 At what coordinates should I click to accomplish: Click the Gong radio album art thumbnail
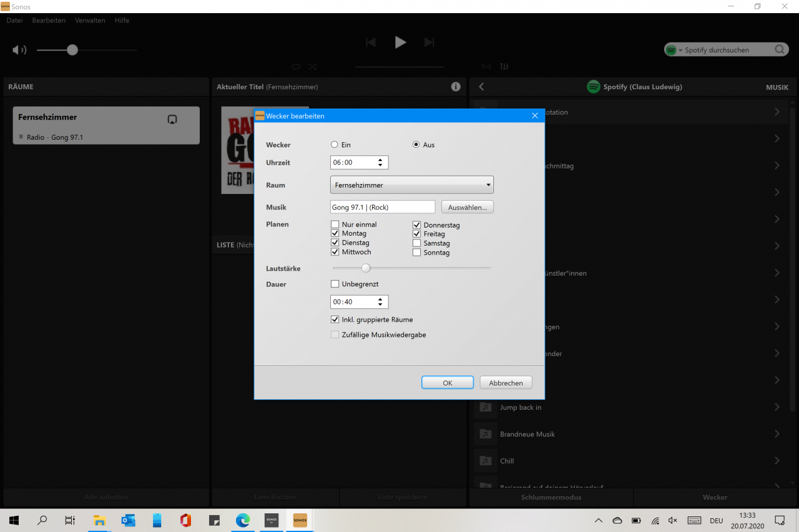[238, 150]
